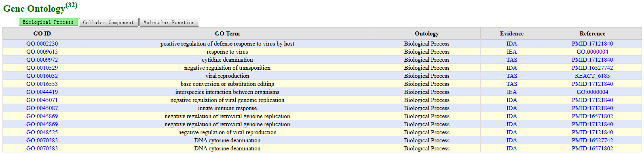Image resolution: width=644 pixels, height=154 pixels.
Task: Select 'positive regulation of defense response to virus by host'
Action: coord(227,44)
